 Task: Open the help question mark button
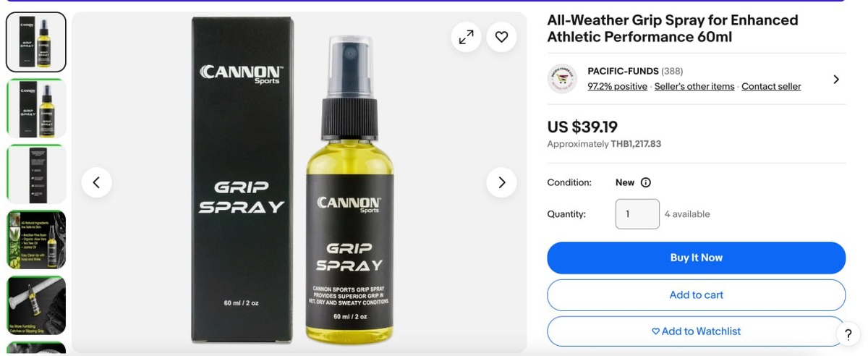pyautogui.click(x=848, y=334)
